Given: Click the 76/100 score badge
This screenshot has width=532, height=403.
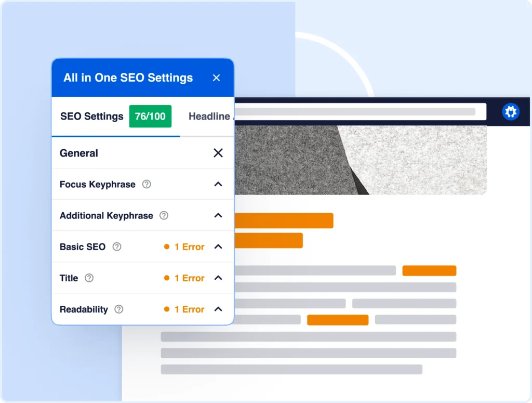Looking at the screenshot, I should [150, 116].
